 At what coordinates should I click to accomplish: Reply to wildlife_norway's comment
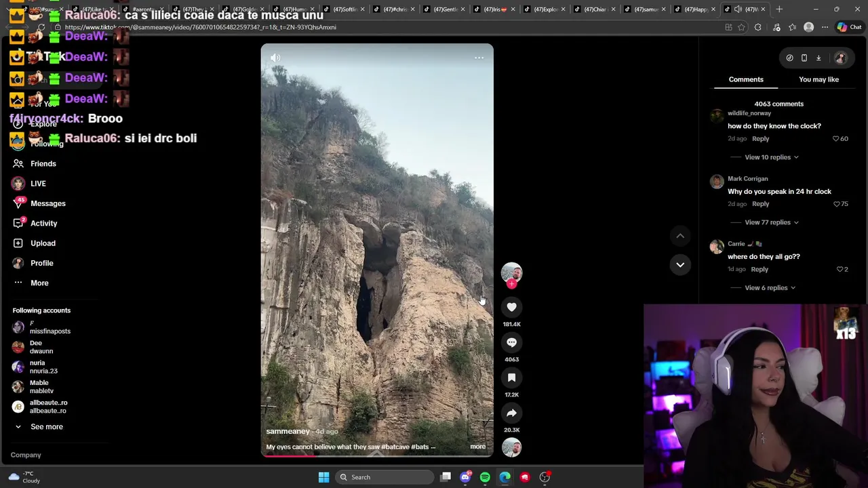[760, 139]
